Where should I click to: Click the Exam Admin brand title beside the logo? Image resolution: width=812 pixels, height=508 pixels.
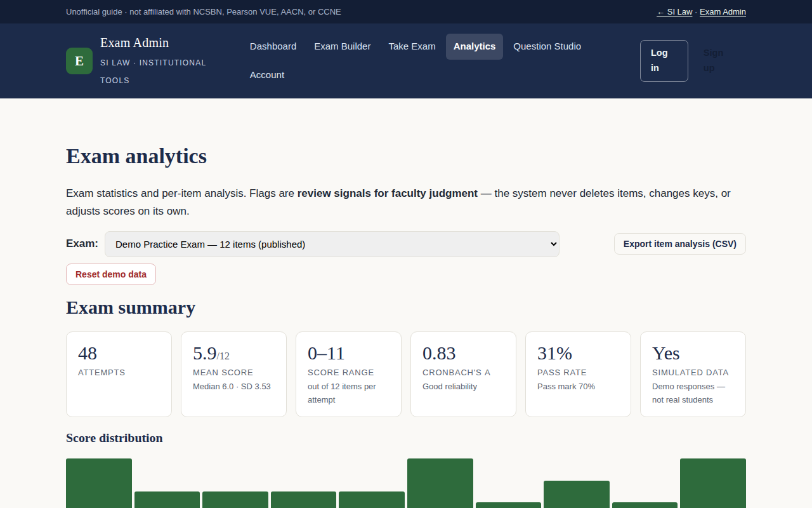(x=134, y=43)
